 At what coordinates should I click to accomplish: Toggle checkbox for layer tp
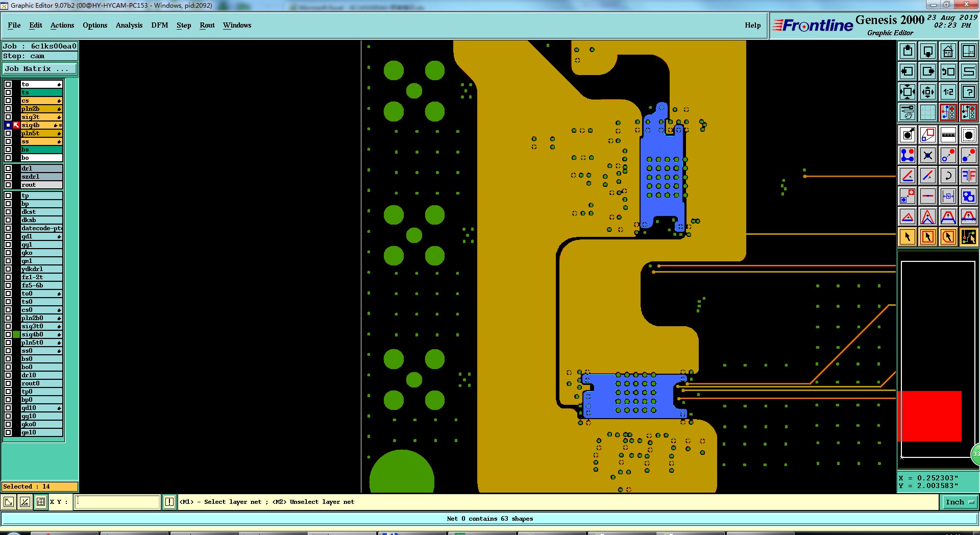[x=8, y=196]
